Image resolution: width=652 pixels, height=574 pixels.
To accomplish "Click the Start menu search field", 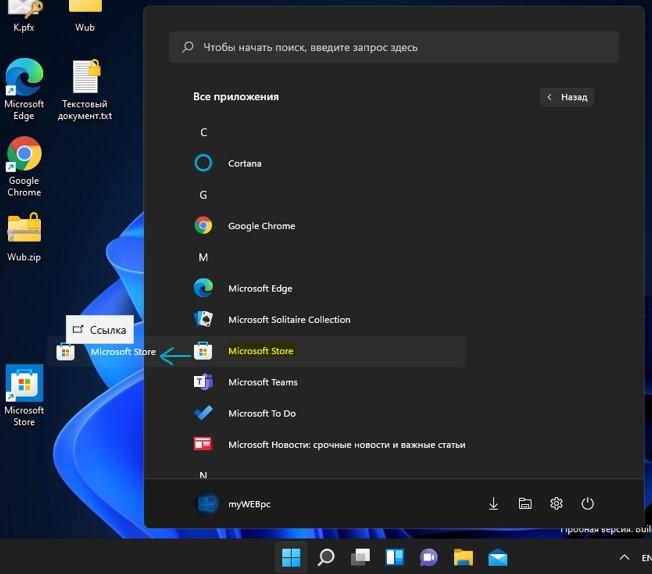I will pos(394,47).
